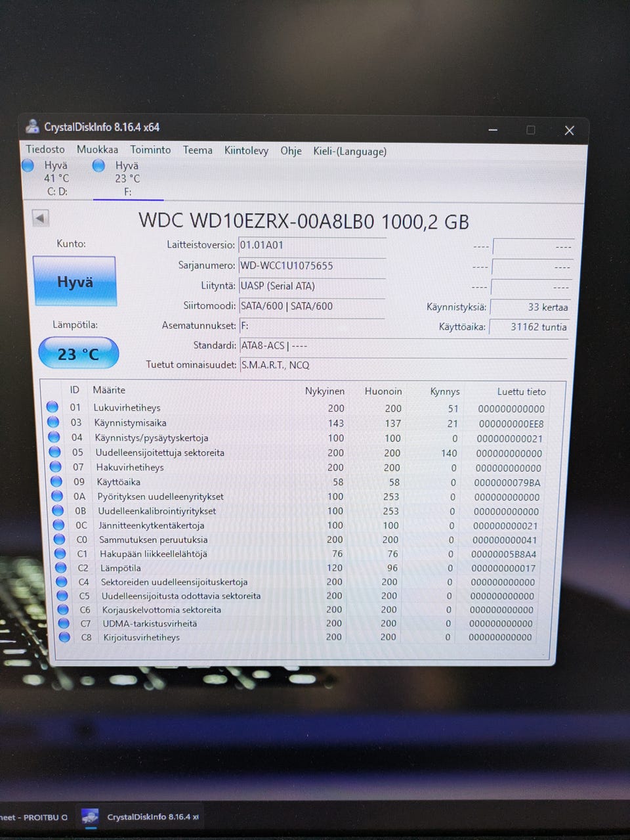Viewport: 630px width, 840px height.
Task: Click the Kynnys column header
Action: (x=445, y=391)
